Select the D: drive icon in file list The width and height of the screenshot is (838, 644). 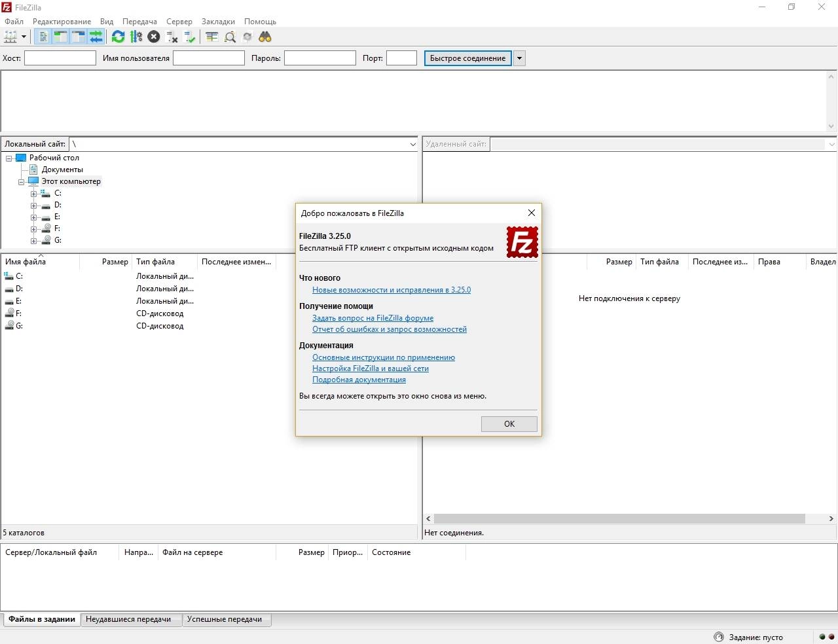[9, 289]
